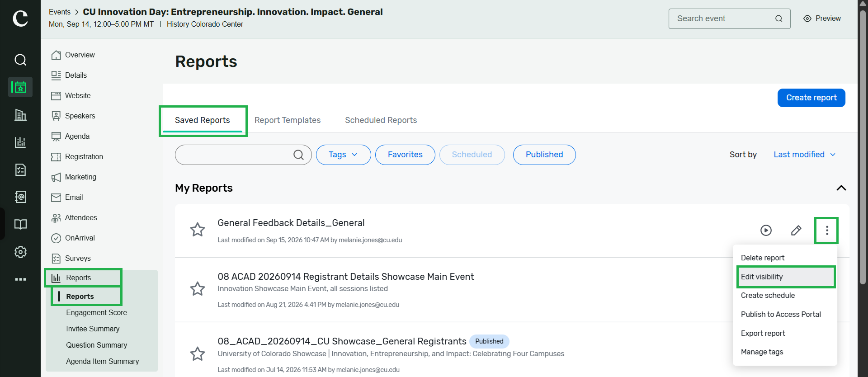Focus the Search event field
868x377 pixels.
pyautogui.click(x=730, y=19)
